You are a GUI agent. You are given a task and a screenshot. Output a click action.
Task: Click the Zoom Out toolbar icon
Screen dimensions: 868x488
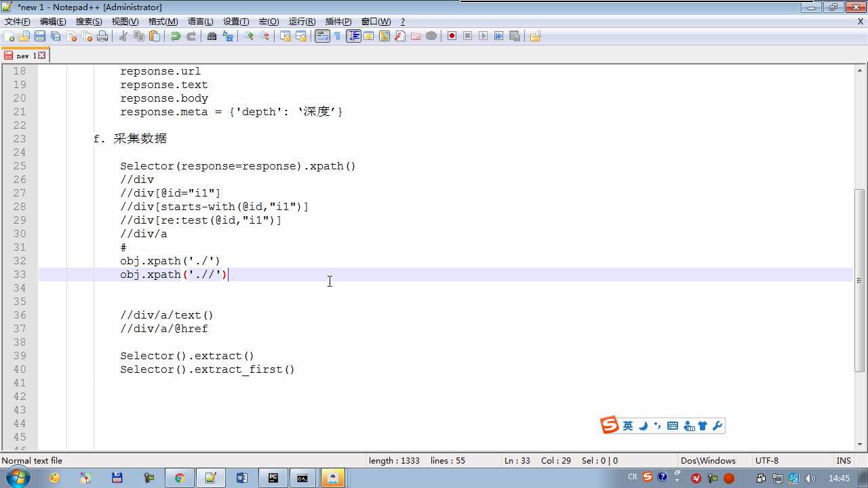click(264, 37)
